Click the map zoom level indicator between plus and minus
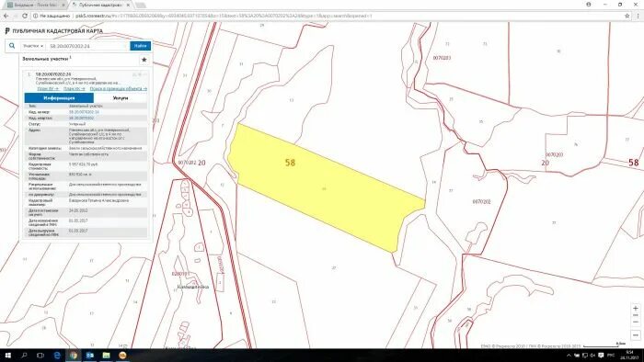 pyautogui.click(x=636, y=315)
